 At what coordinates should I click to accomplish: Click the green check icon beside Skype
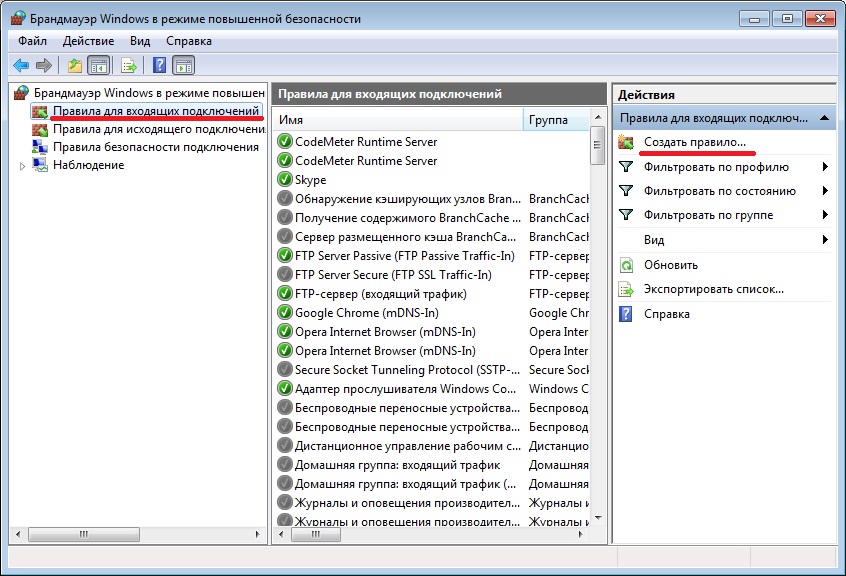284,180
